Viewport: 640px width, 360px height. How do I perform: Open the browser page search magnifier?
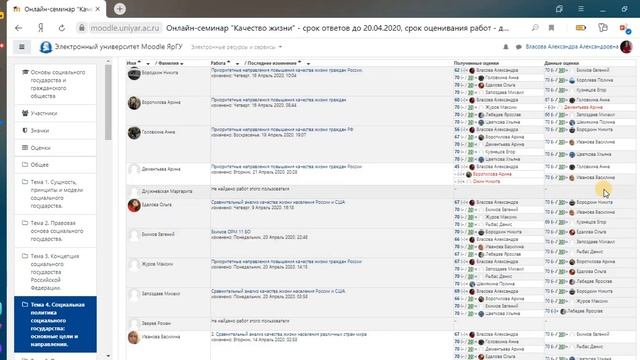(x=535, y=28)
